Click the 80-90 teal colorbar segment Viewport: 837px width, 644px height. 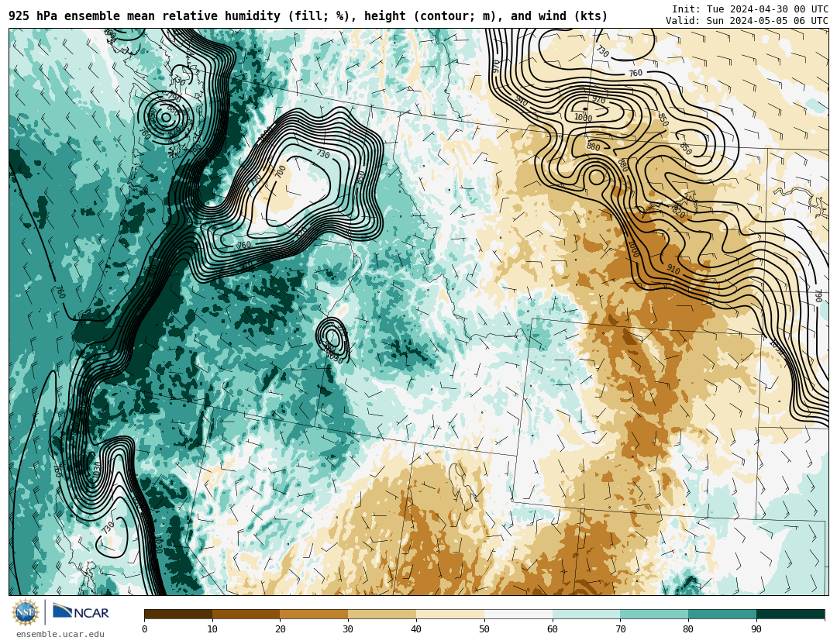click(x=722, y=614)
